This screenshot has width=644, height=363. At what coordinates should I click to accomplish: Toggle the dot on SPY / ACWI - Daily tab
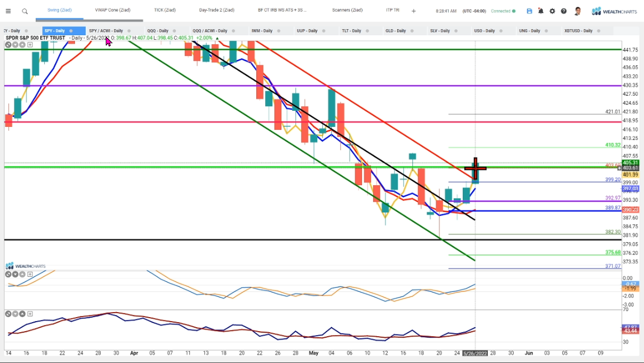click(x=129, y=31)
